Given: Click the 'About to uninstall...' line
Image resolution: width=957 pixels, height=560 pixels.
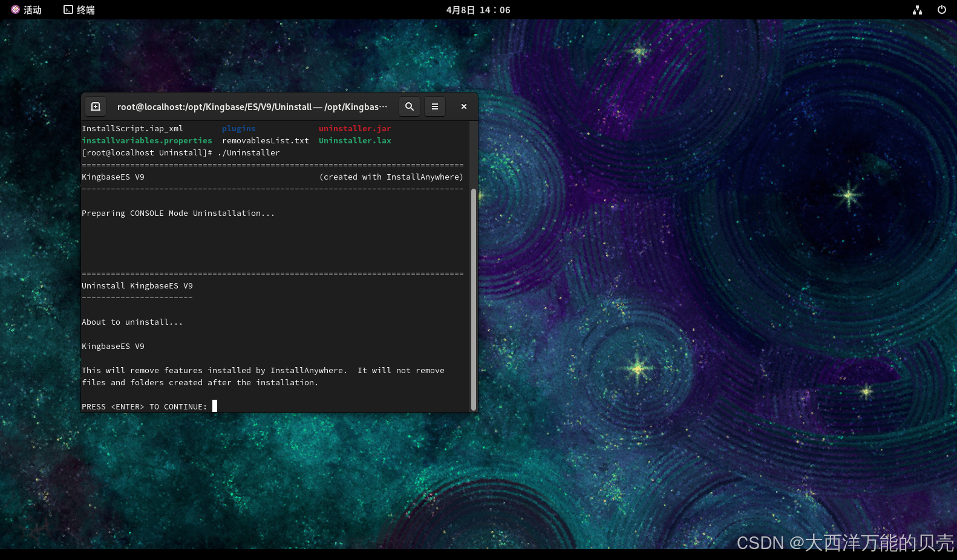Looking at the screenshot, I should pos(132,322).
